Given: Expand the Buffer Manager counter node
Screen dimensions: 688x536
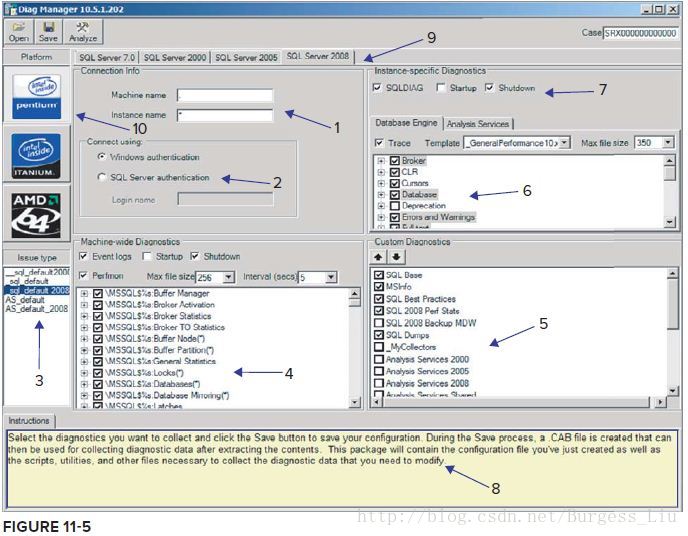Looking at the screenshot, I should (x=85, y=293).
